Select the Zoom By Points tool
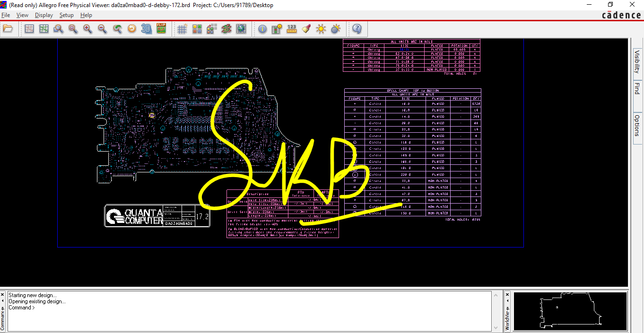Viewport: 644px width, 333px height. pos(59,29)
